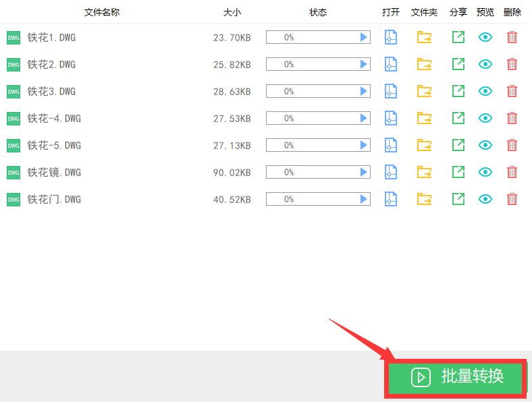
Task: Share the 铁花3.DWG file
Action: click(x=458, y=91)
